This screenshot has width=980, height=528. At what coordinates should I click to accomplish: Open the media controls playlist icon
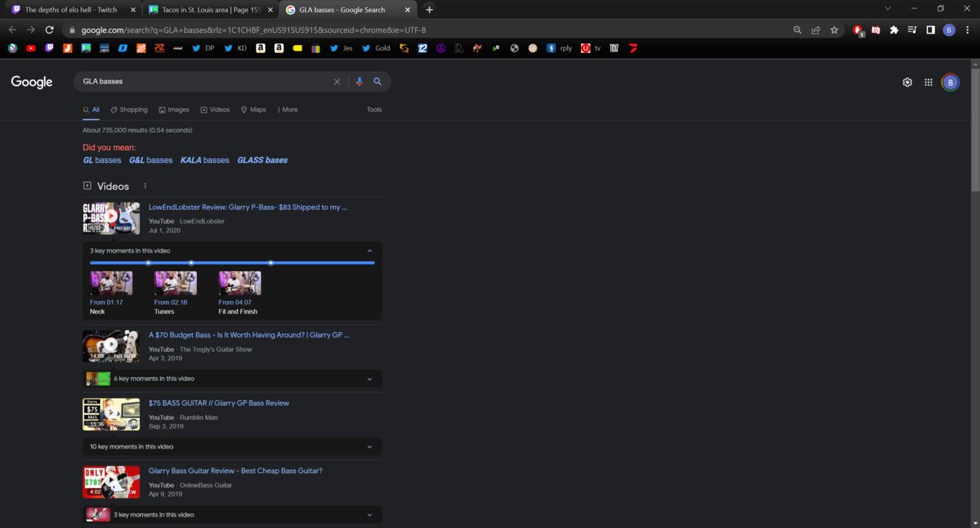point(912,30)
